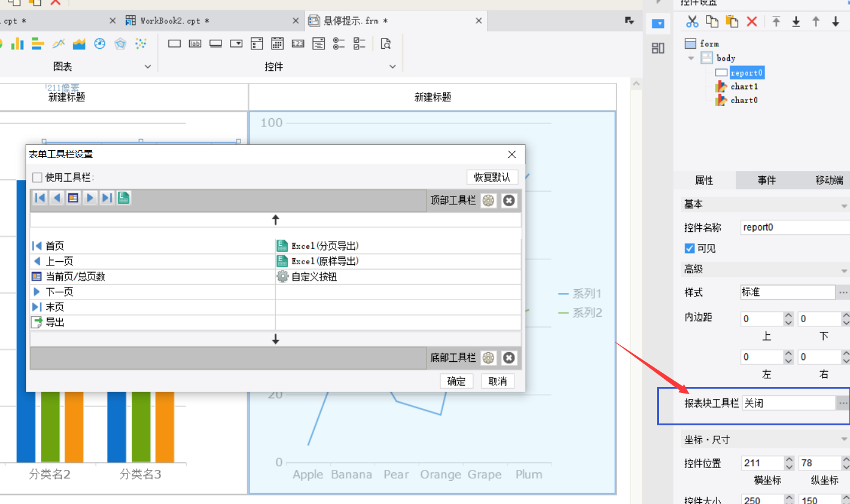Select chart1 in the widget tree
The width and height of the screenshot is (850, 504).
coord(744,87)
